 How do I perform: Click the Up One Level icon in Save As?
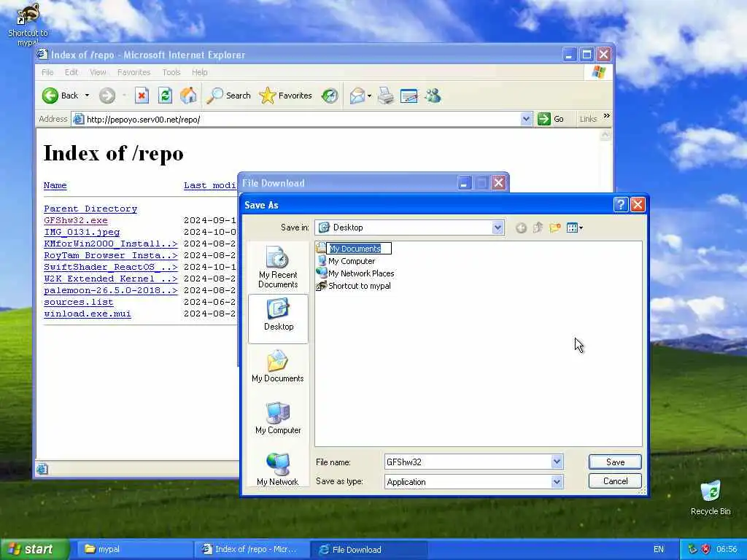[538, 227]
